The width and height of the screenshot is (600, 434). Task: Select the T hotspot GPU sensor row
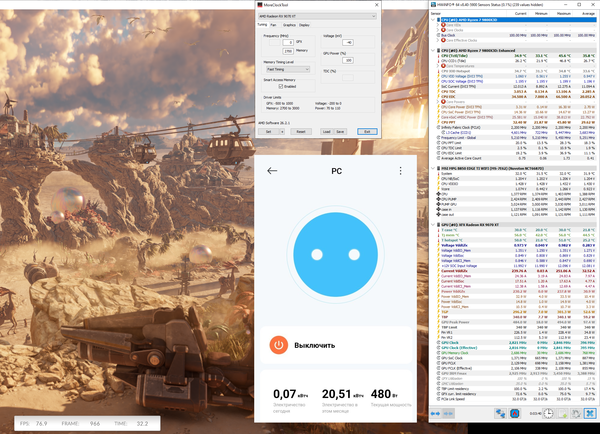[x=515, y=240]
